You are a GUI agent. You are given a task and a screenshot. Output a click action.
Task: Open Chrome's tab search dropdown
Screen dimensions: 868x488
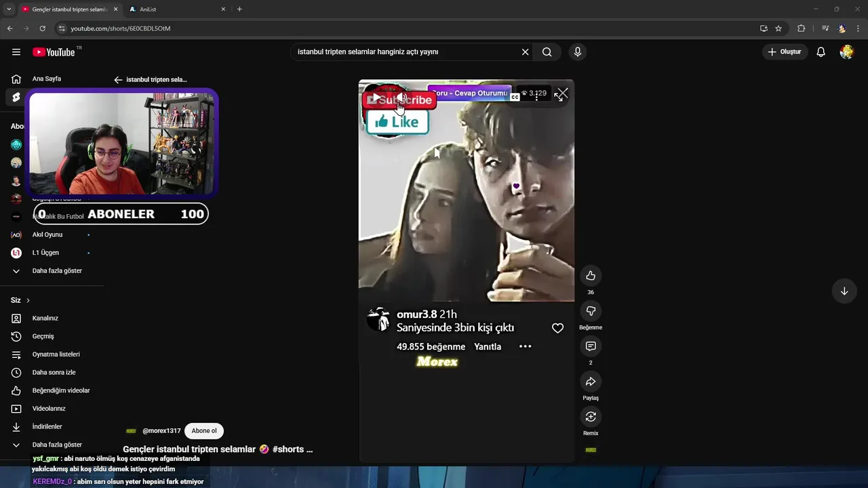[x=9, y=9]
